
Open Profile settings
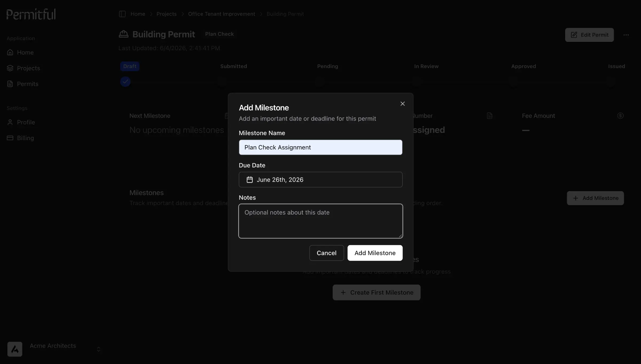point(26,122)
